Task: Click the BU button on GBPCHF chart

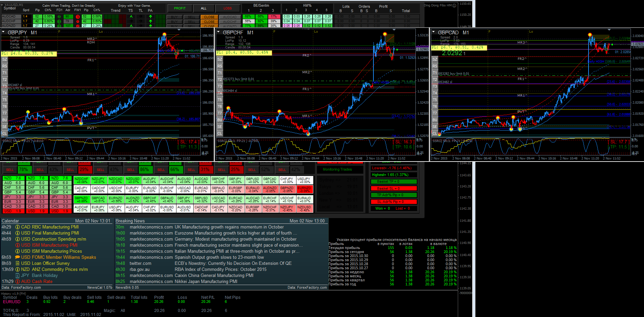Action: pos(220,120)
